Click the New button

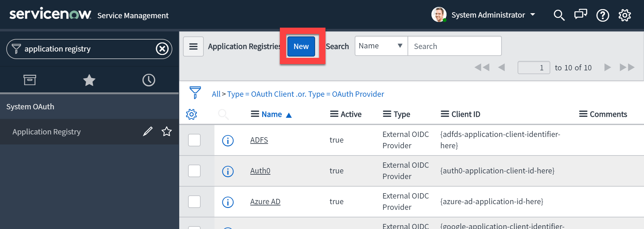[301, 46]
